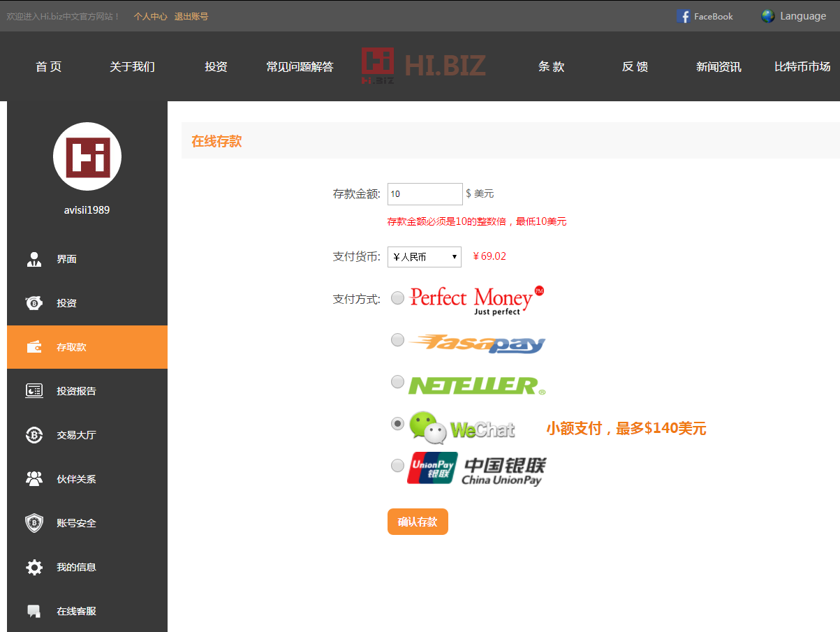
Task: Go to 首页 in main navigation
Action: click(49, 66)
